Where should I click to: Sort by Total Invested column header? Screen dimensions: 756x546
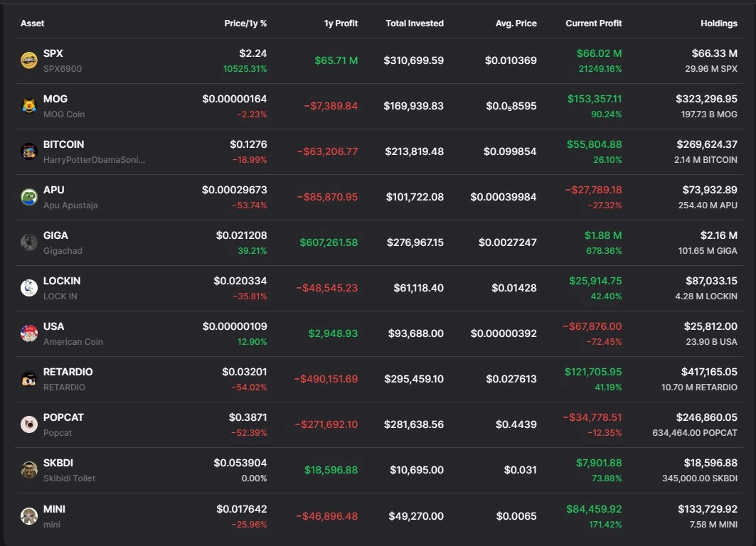click(415, 23)
